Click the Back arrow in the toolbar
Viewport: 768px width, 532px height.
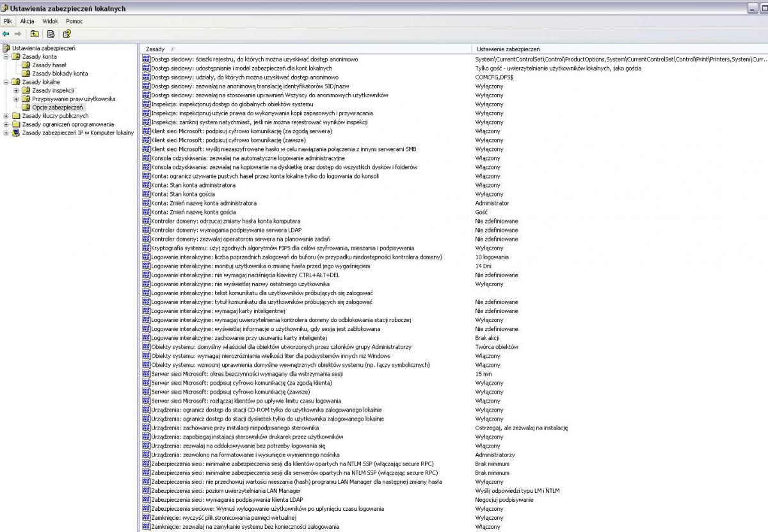[x=6, y=34]
